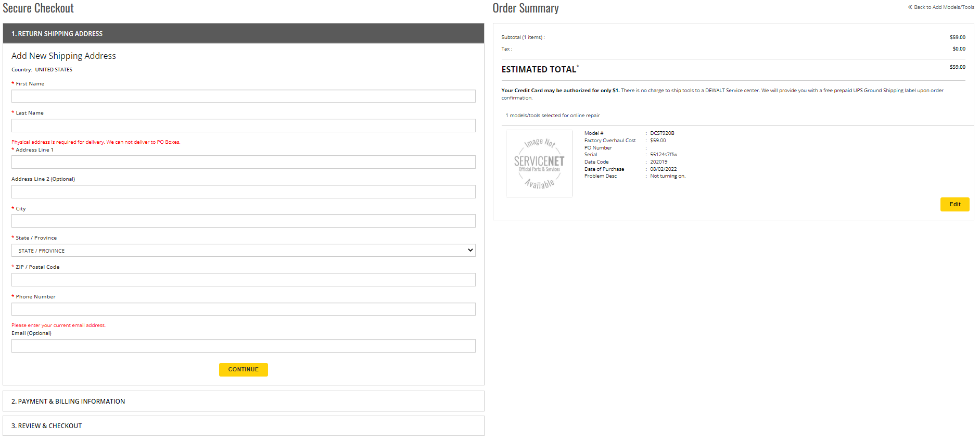Click the First Name input field
This screenshot has height=438, width=980.
point(243,96)
